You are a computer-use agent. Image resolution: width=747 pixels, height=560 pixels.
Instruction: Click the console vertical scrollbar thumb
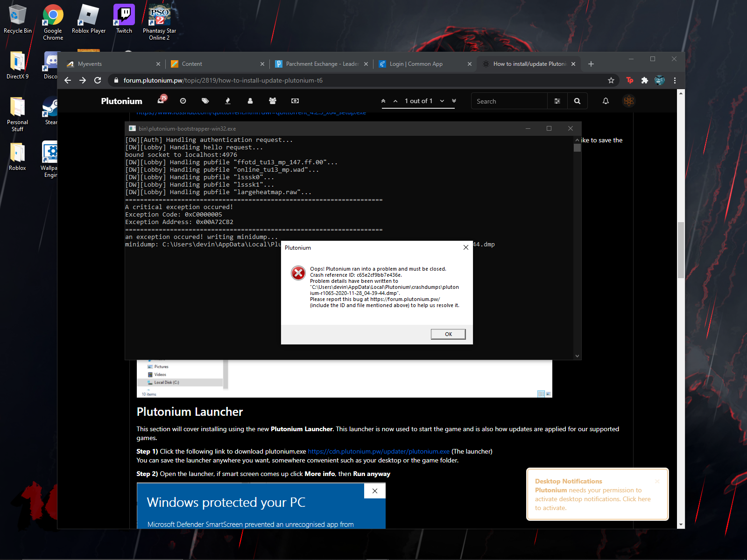click(x=577, y=147)
